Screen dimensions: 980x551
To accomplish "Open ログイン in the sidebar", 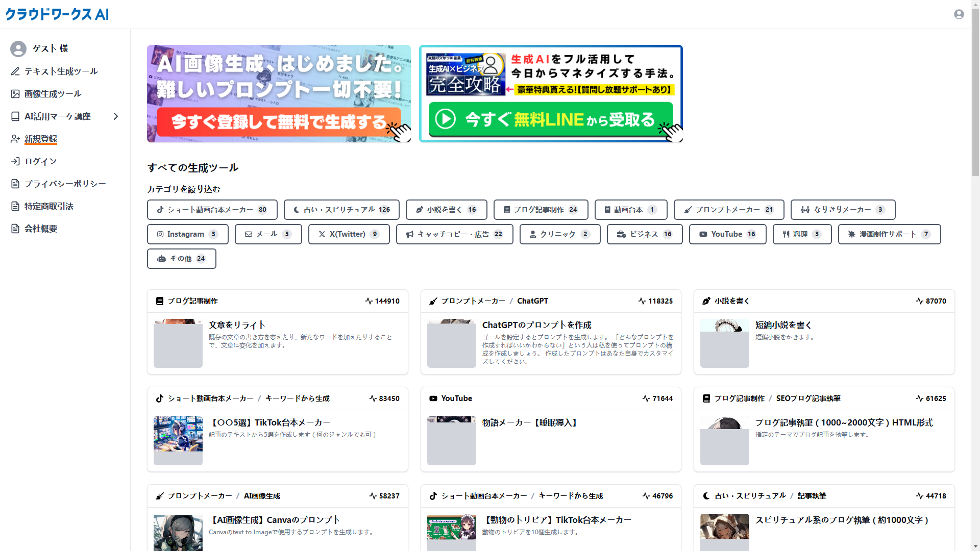I will [x=41, y=161].
